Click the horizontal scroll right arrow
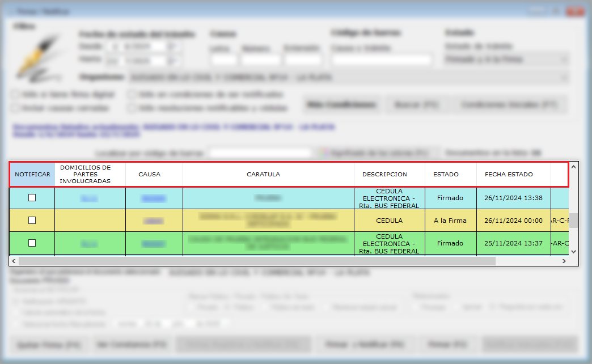This screenshot has width=592, height=364. pos(564,261)
